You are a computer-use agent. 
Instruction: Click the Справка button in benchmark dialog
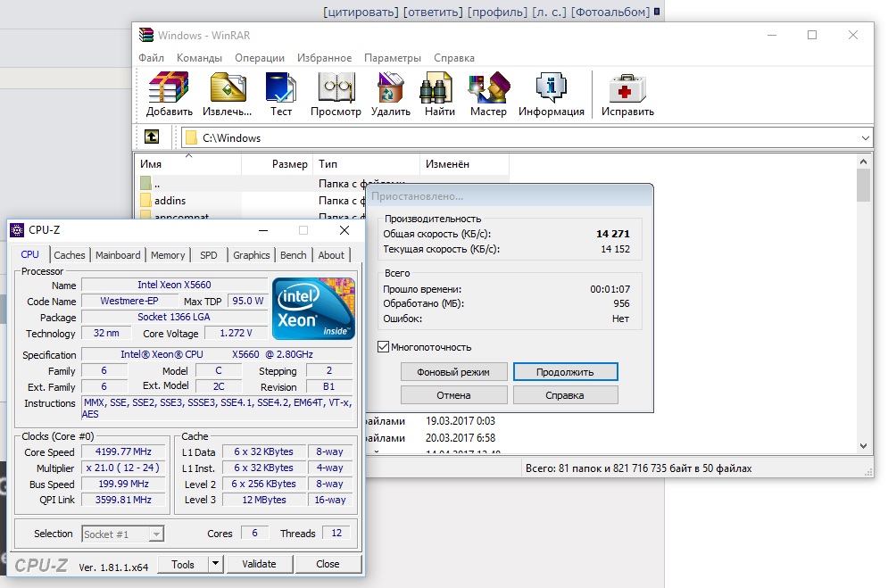tap(565, 395)
